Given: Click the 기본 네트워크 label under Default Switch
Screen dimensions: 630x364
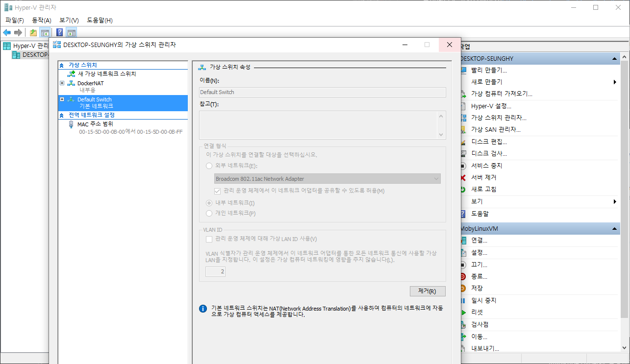Looking at the screenshot, I should coord(96,106).
